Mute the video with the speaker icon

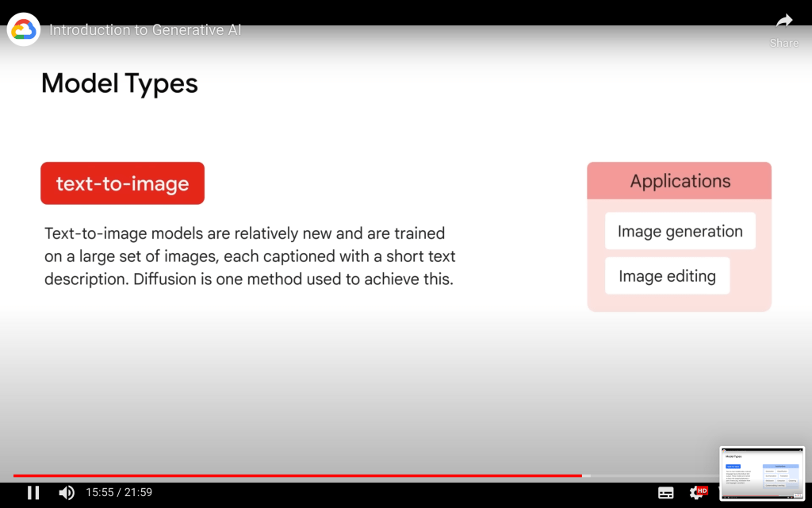pos(67,493)
